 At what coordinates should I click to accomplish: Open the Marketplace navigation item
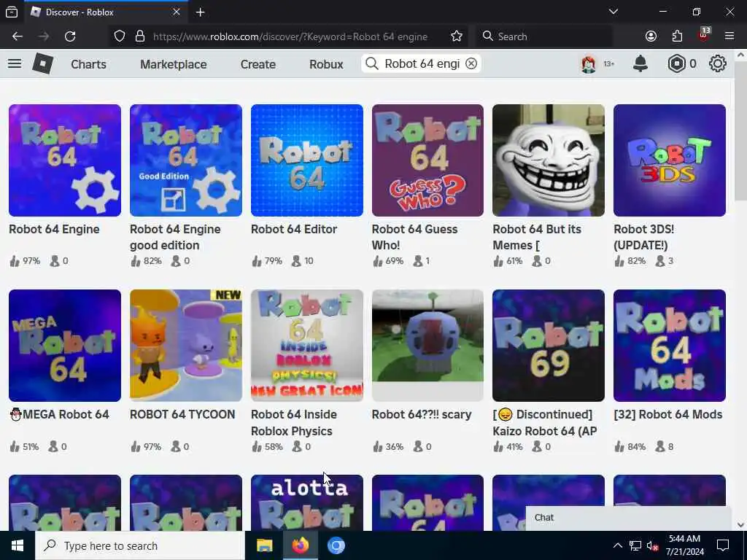click(x=174, y=64)
